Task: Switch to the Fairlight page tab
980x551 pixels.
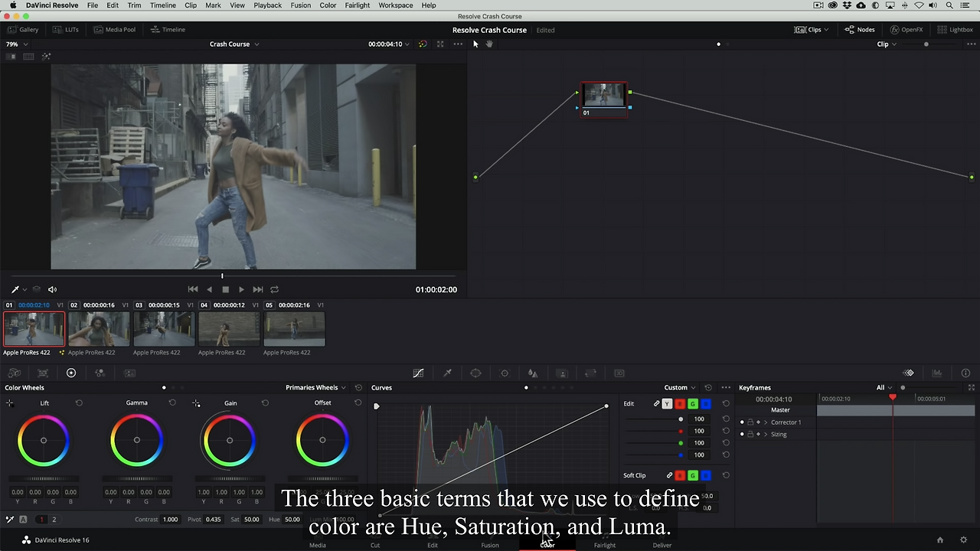Action: 604,545
